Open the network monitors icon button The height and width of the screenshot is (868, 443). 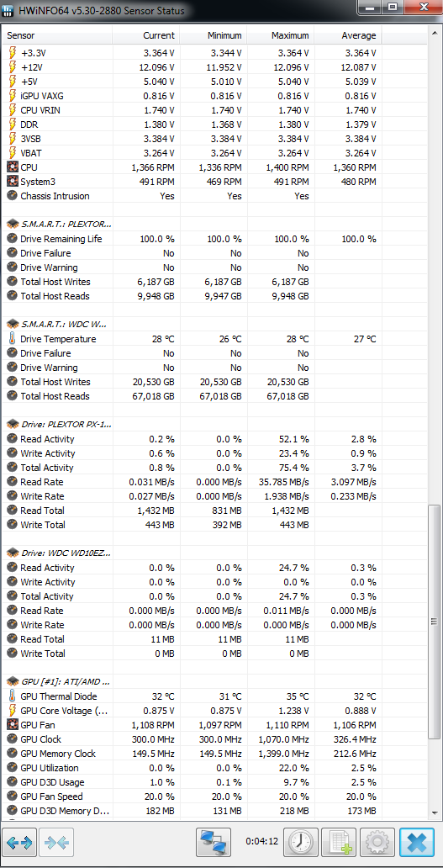point(214,843)
